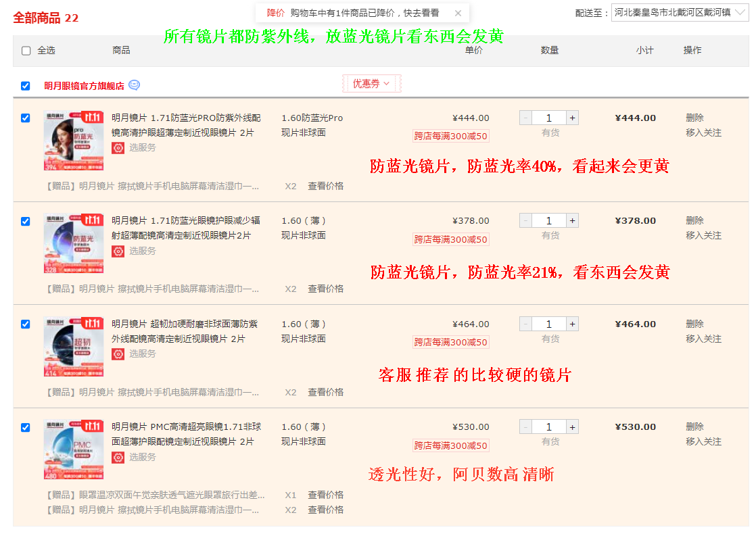The image size is (756, 536).
Task: Open PMC高清超亮眼镜1.71 product title
Action: [187, 435]
